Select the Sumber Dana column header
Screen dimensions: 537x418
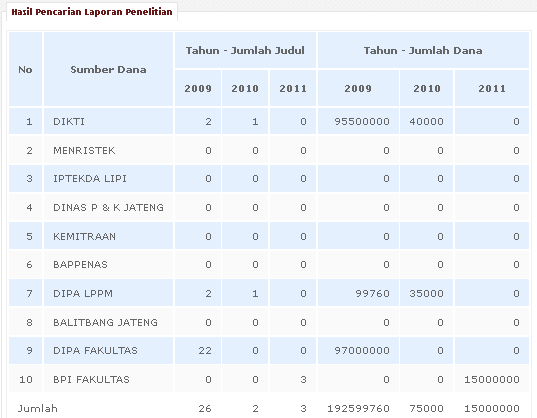coord(108,69)
